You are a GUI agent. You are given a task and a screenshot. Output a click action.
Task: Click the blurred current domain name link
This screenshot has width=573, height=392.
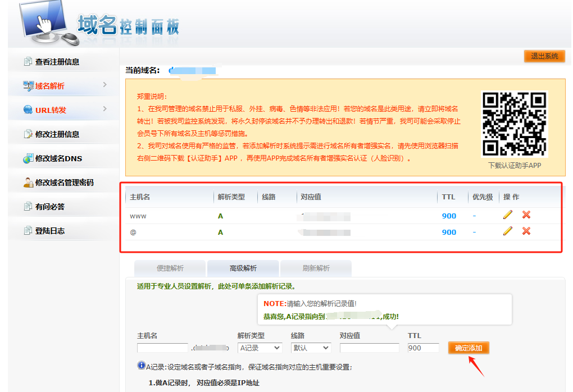click(x=193, y=71)
